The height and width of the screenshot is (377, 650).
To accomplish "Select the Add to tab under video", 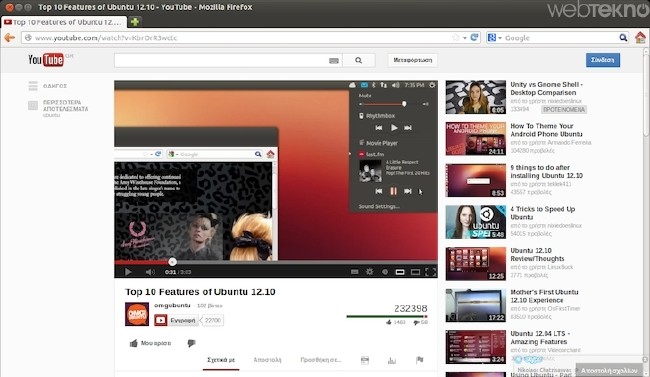I will [321, 360].
